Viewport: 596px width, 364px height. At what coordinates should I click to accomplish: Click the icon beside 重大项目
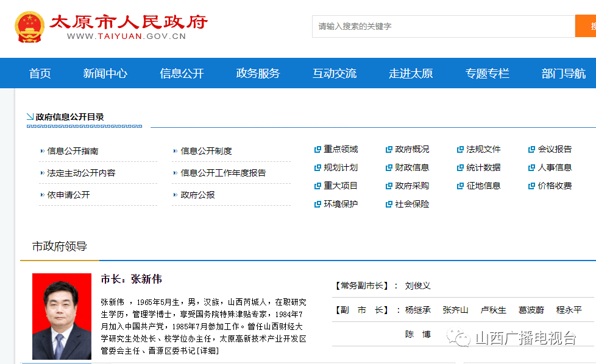click(318, 186)
